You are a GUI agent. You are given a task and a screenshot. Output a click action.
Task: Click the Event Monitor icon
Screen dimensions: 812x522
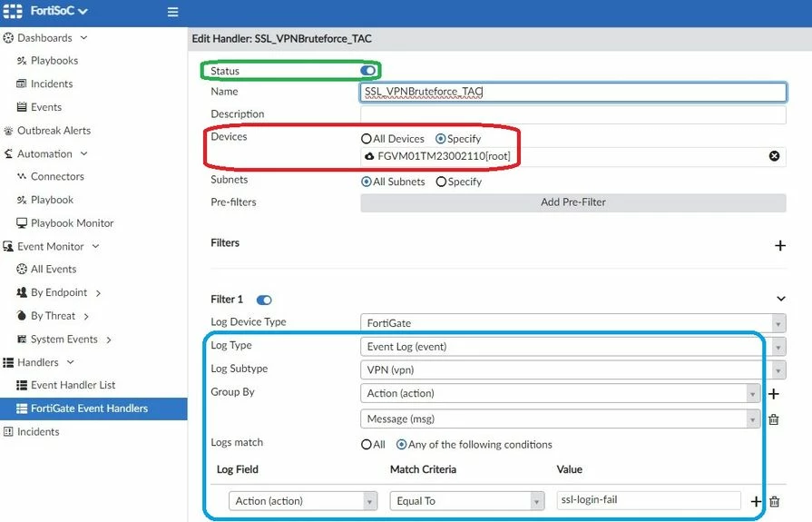click(8, 246)
